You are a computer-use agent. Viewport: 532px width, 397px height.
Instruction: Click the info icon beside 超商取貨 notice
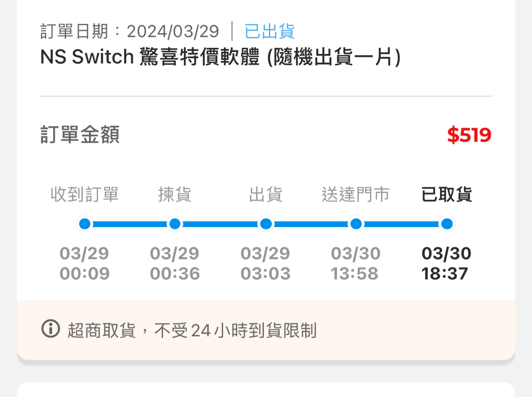point(51,329)
